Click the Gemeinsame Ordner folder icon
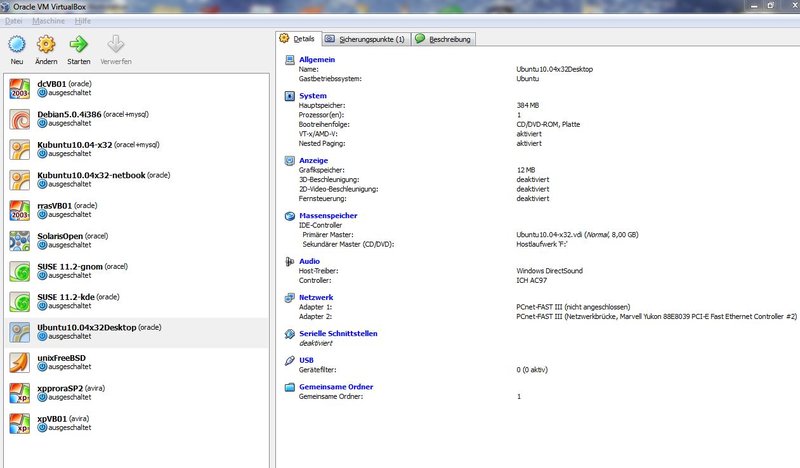Screen dimensions: 800x468 [x=290, y=387]
